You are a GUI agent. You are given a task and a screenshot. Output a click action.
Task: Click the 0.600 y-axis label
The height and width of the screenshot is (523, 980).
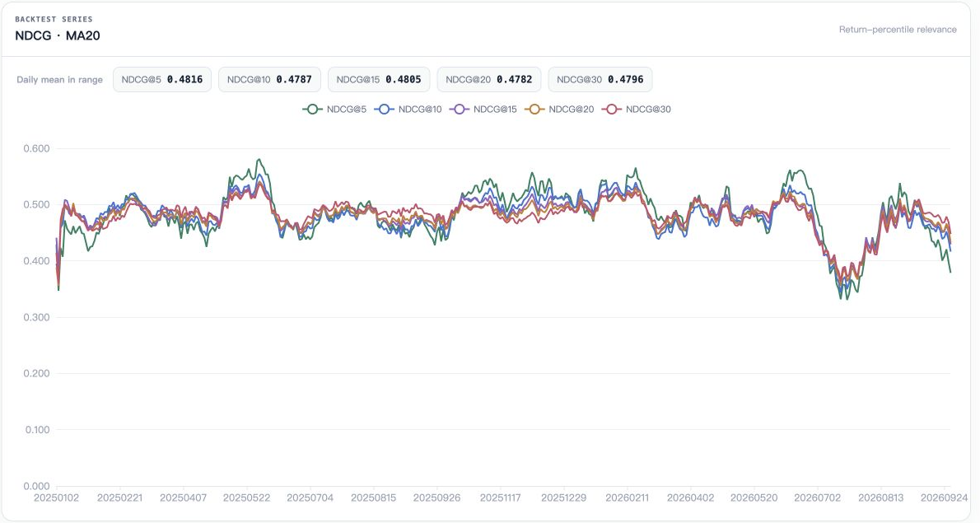[36, 149]
